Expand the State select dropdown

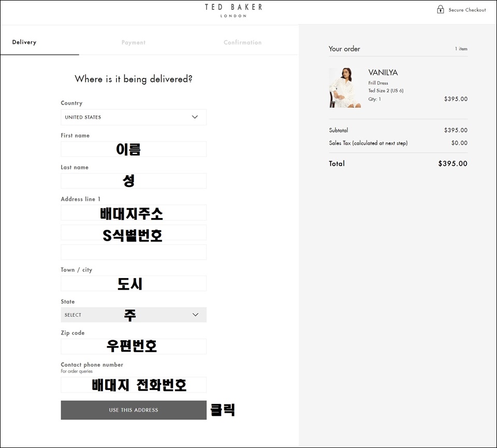click(x=134, y=315)
